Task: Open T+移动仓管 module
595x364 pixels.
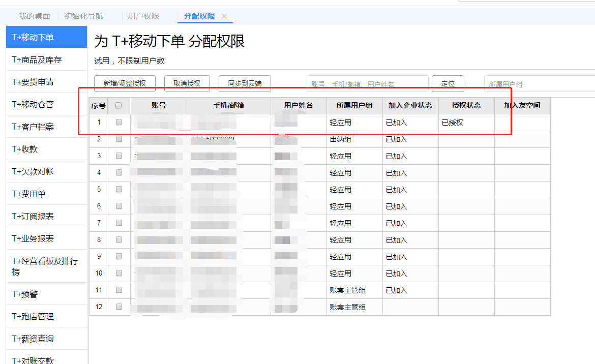Action: (46, 104)
